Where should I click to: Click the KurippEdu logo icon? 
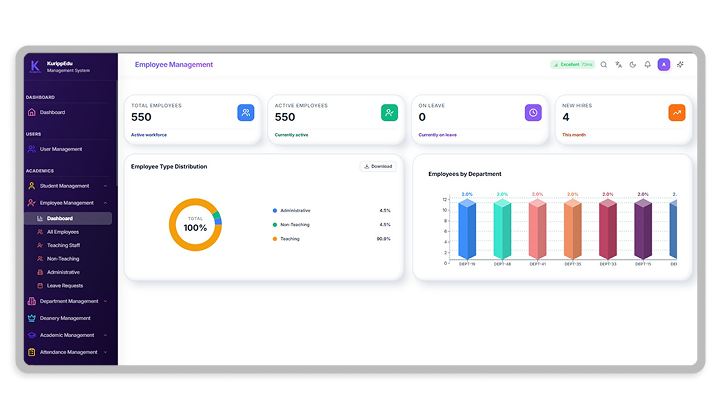tap(35, 67)
